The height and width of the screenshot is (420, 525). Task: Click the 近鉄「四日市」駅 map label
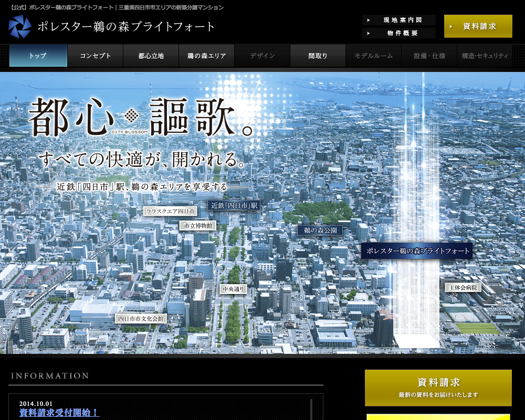(234, 206)
